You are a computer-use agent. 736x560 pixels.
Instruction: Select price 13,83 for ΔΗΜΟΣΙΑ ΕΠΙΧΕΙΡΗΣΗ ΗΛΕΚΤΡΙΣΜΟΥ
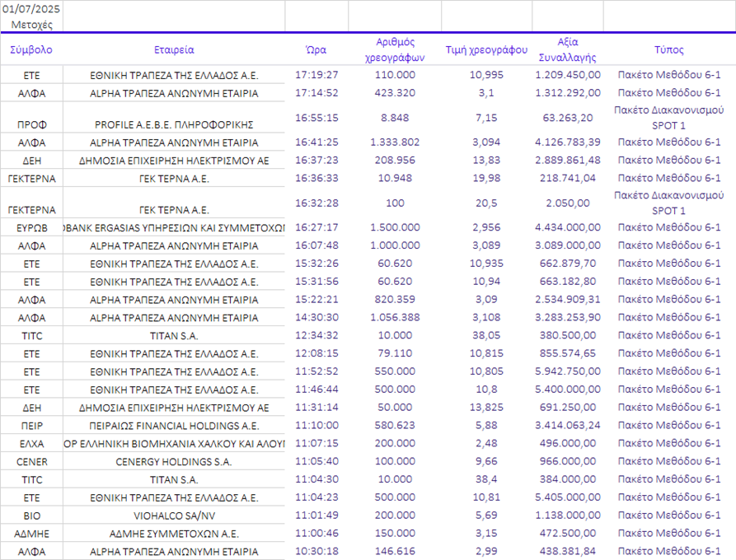coord(486,160)
